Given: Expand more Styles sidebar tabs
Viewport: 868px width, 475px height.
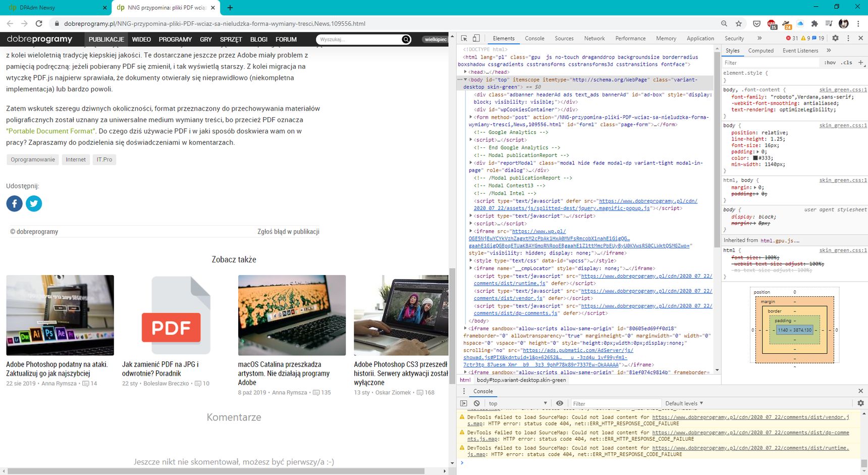Looking at the screenshot, I should 829,50.
